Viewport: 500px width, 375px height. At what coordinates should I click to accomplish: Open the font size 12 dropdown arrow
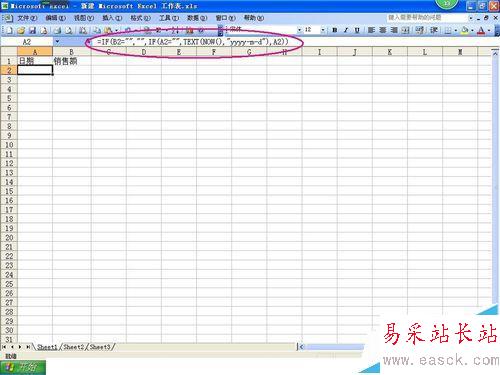(323, 30)
